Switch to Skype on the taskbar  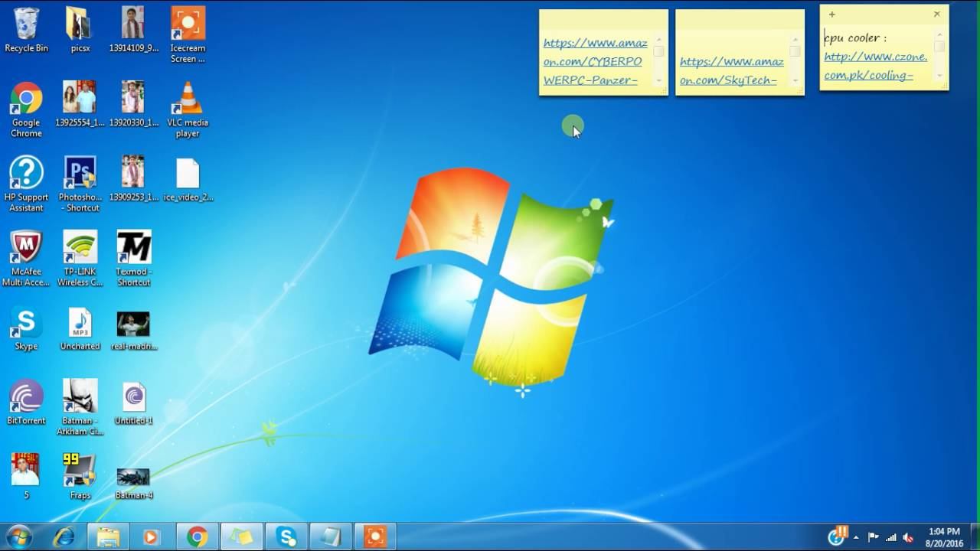point(286,537)
